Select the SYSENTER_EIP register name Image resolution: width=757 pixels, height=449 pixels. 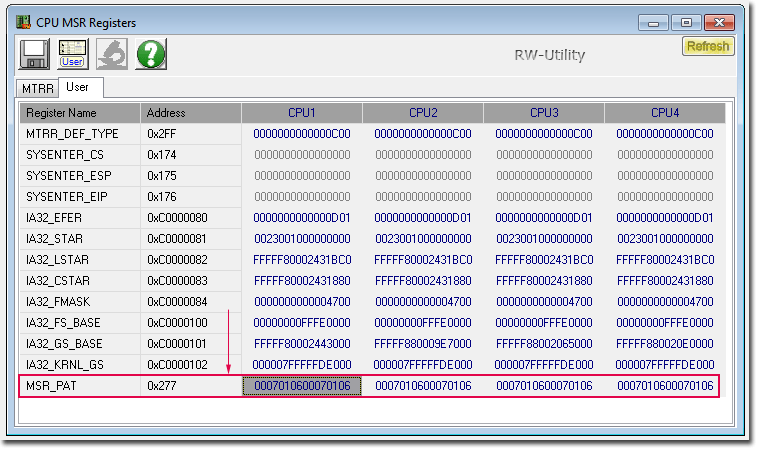click(67, 197)
